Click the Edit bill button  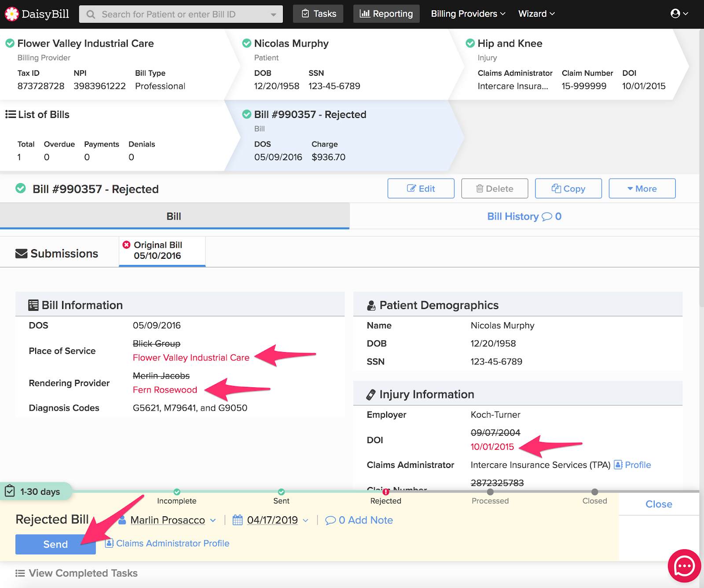(x=421, y=188)
